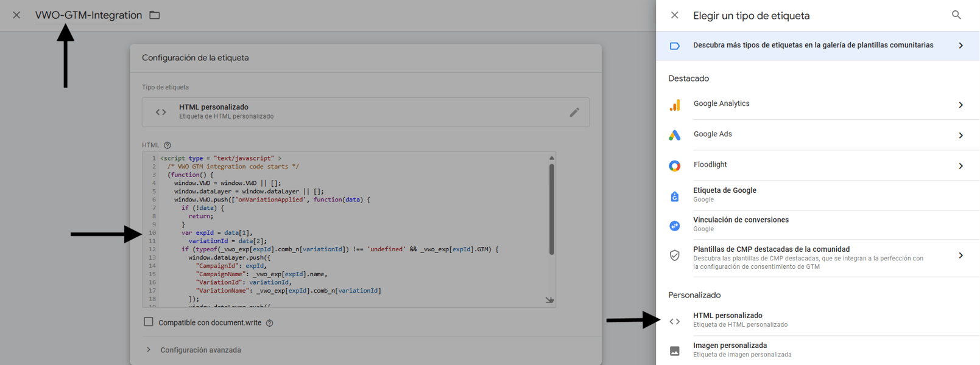Click the Floodlight logo icon
Image resolution: width=980 pixels, height=365 pixels.
click(675, 166)
